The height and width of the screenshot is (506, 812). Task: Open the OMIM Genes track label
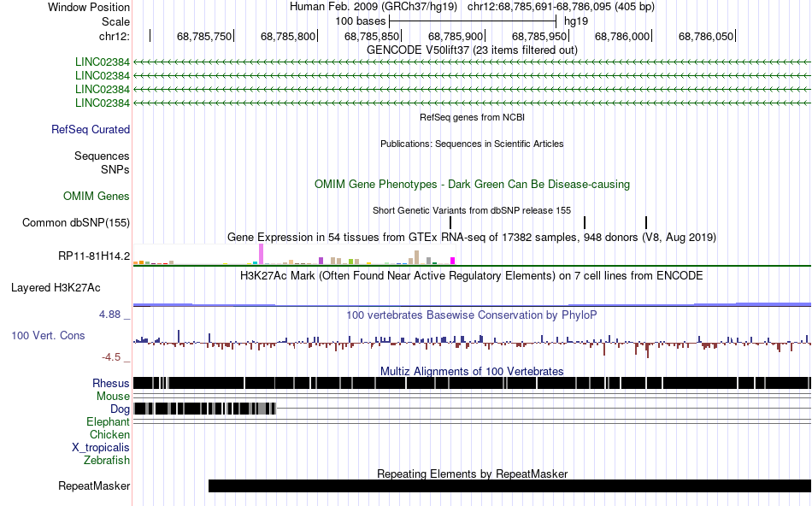click(x=97, y=197)
